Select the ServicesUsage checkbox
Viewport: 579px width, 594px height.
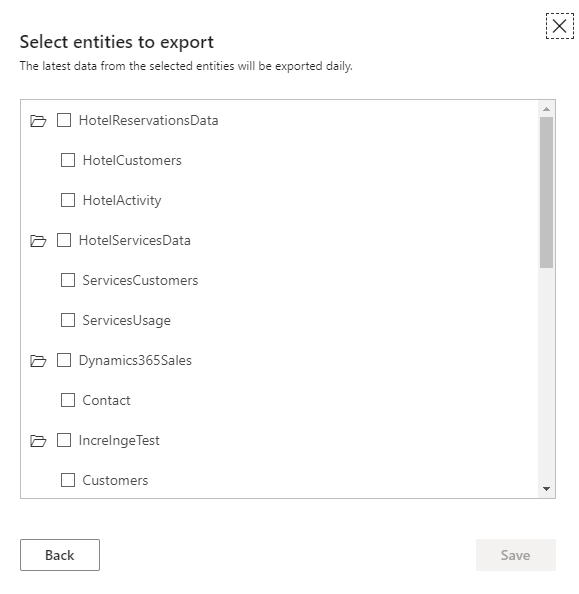pos(68,320)
